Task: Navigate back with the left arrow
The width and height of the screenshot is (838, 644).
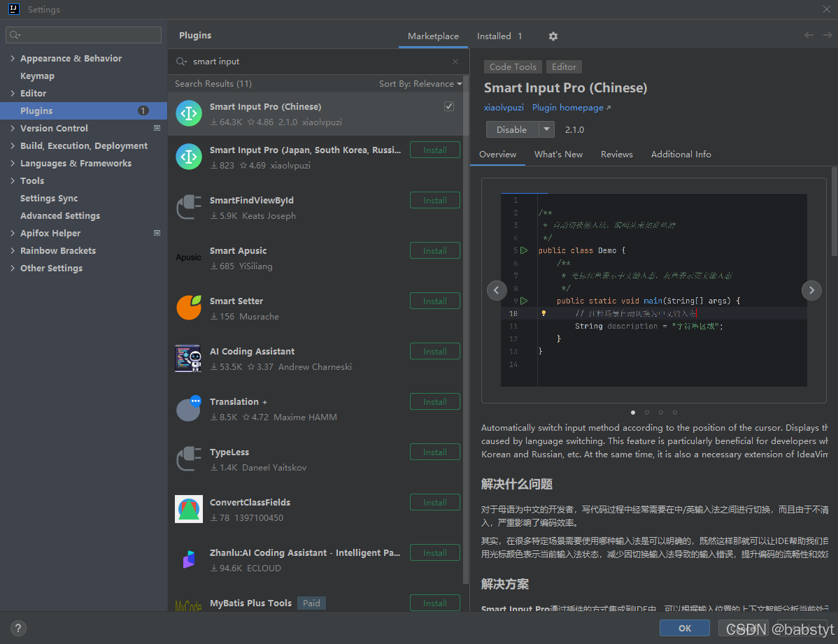Action: point(809,35)
